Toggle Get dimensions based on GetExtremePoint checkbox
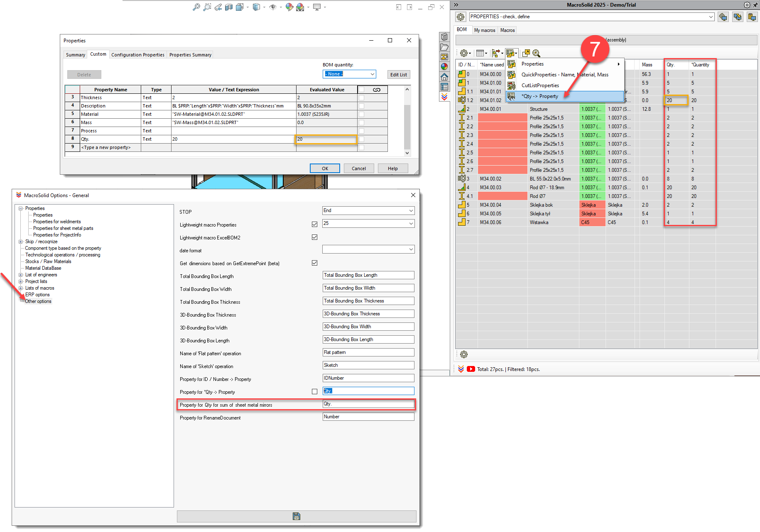The width and height of the screenshot is (760, 532). tap(314, 263)
